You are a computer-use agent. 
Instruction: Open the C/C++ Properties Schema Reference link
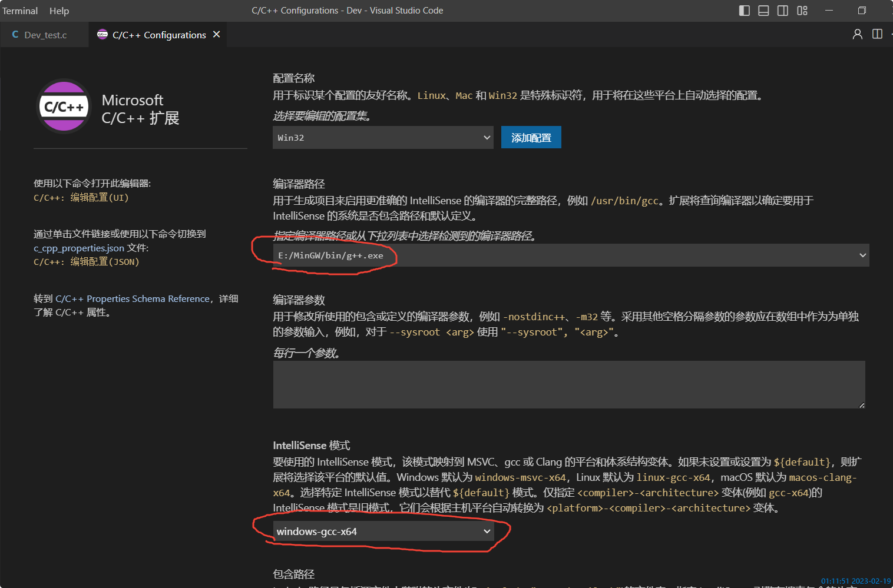tap(133, 298)
